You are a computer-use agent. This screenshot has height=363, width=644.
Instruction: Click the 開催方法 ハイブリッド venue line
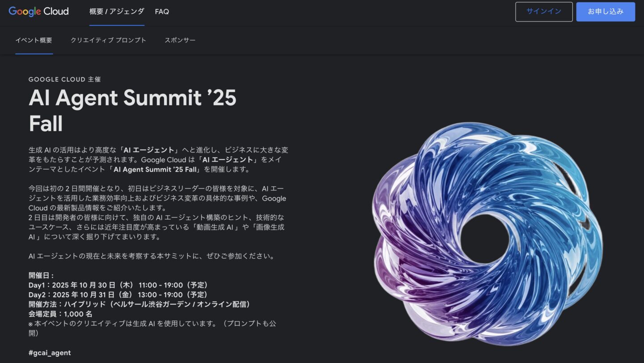(x=139, y=304)
